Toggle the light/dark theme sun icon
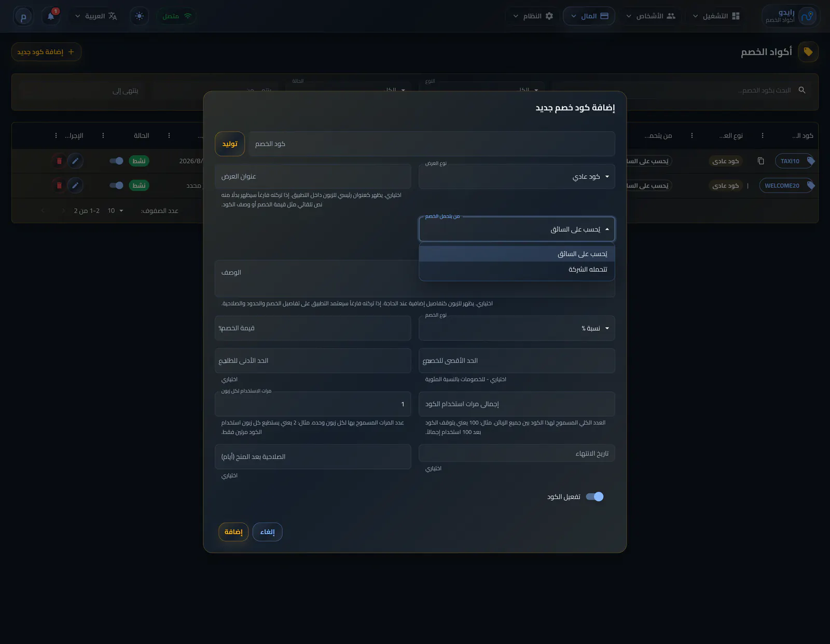This screenshot has height=644, width=830. coord(139,16)
